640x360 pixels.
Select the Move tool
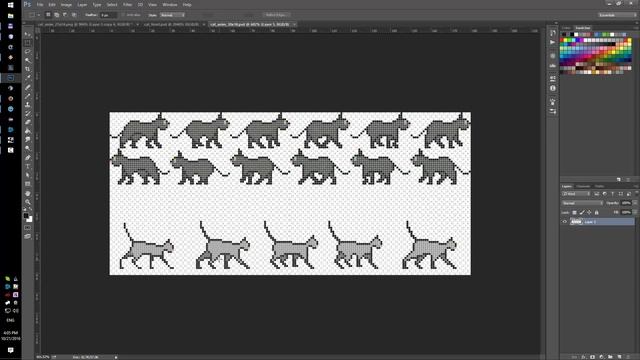click(27, 34)
